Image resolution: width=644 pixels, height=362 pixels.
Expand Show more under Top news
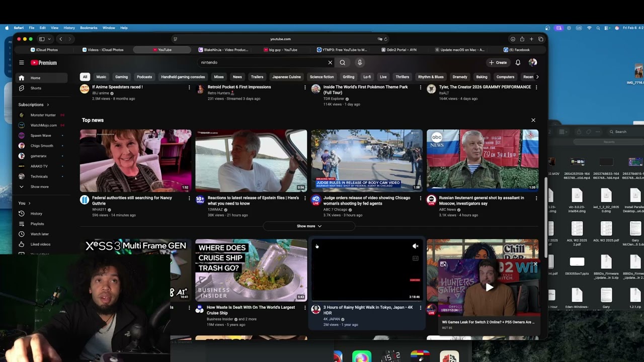click(309, 226)
